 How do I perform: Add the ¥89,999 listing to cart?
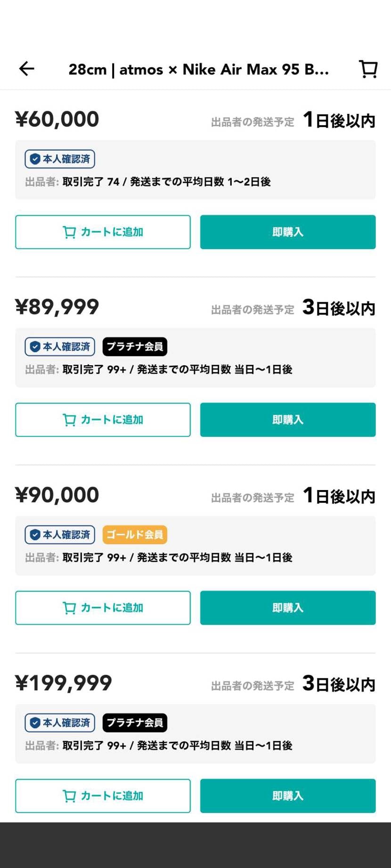(103, 419)
